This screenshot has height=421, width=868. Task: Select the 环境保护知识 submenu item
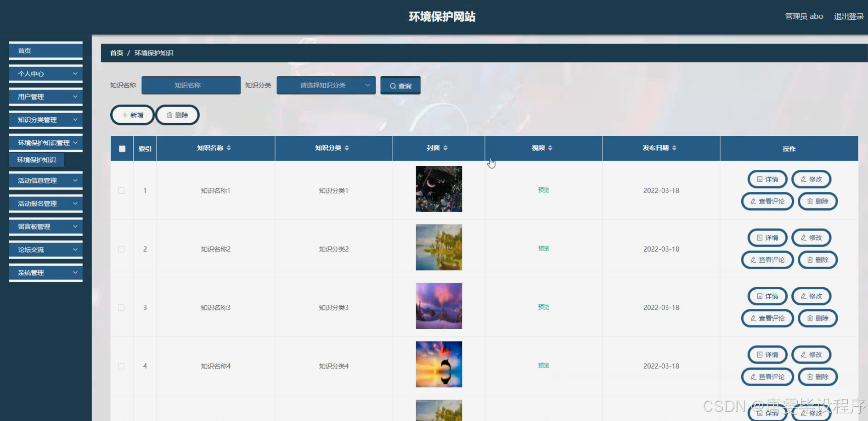tap(36, 160)
